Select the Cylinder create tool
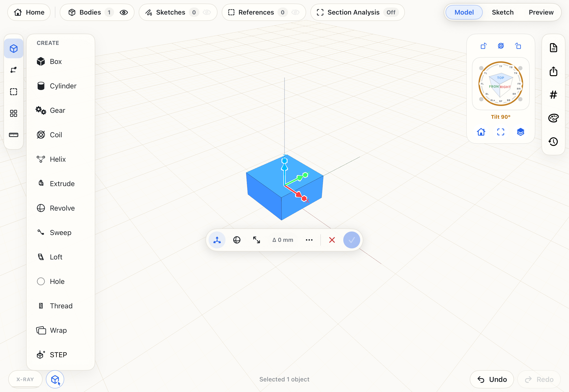The width and height of the screenshot is (569, 392). point(60,86)
